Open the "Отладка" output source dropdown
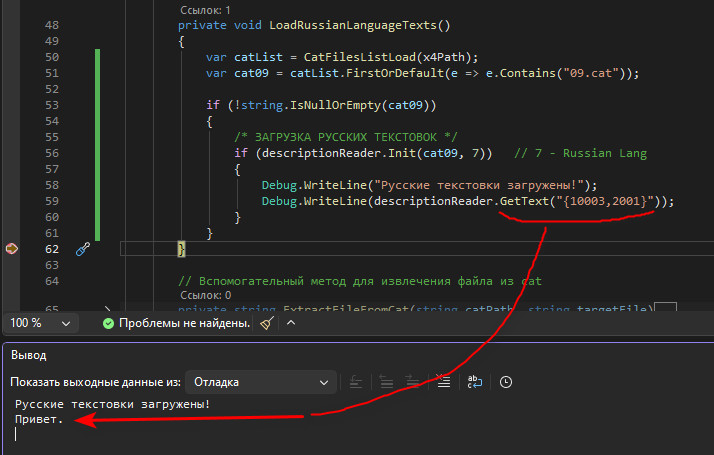The height and width of the screenshot is (455, 714). tap(261, 382)
